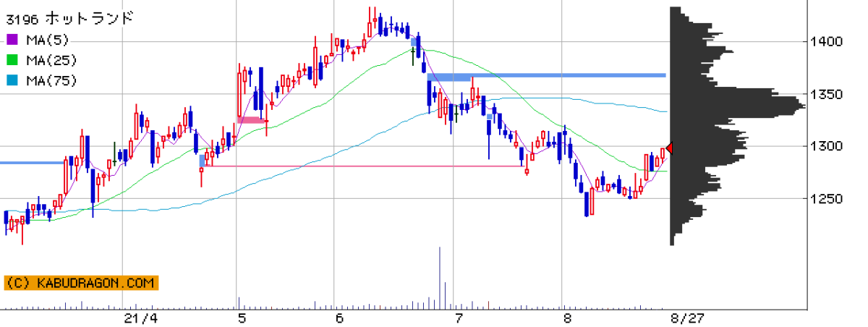Click the green MA(25) legend swatch

pyautogui.click(x=12, y=60)
